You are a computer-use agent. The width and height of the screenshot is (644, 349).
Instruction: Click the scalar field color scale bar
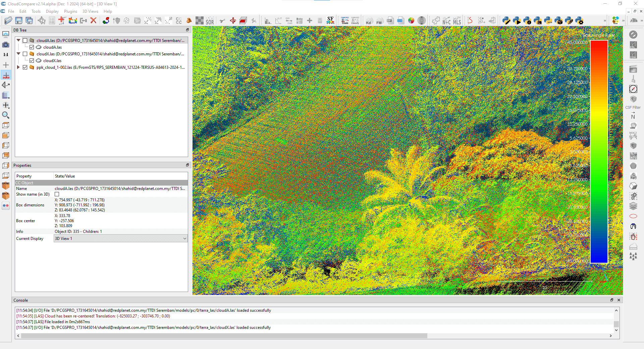click(x=599, y=152)
